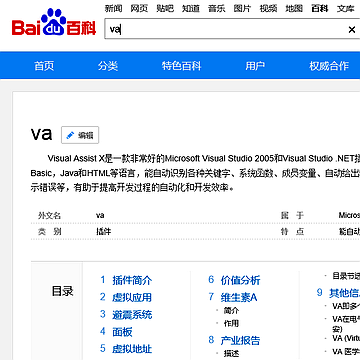Click the 编辑 button beside the va title
The height and width of the screenshot is (360, 360).
coord(80,135)
